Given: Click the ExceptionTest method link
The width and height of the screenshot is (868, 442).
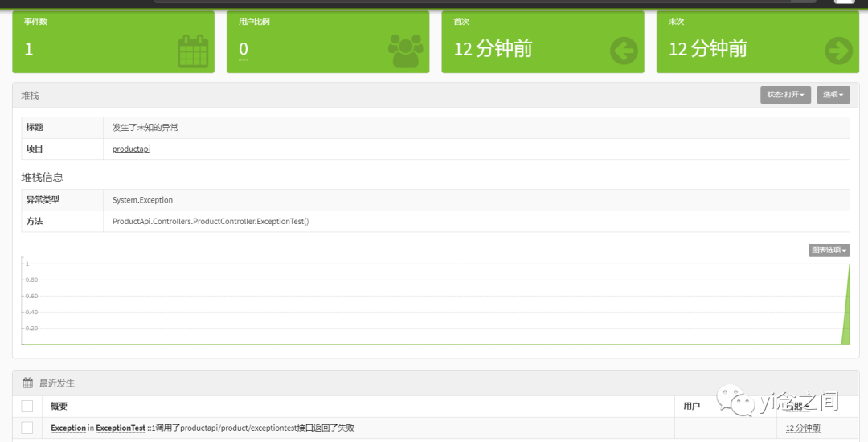Looking at the screenshot, I should coord(121,428).
